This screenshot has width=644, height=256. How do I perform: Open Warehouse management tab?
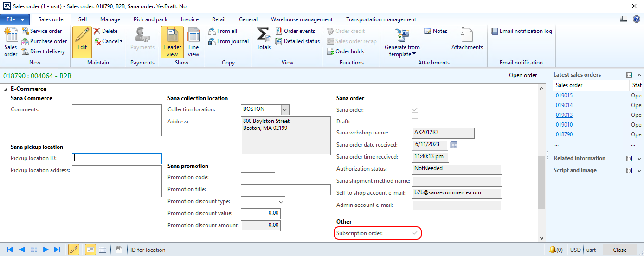[302, 19]
